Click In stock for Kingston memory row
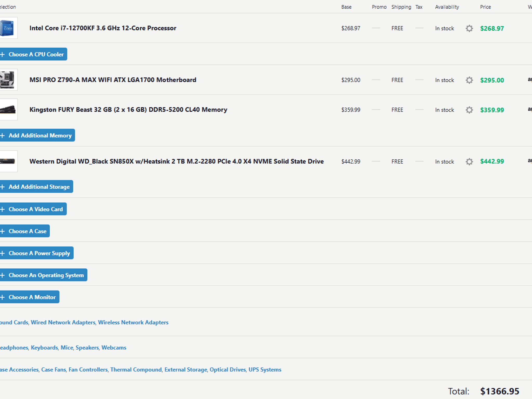This screenshot has width=532, height=399. 444,110
